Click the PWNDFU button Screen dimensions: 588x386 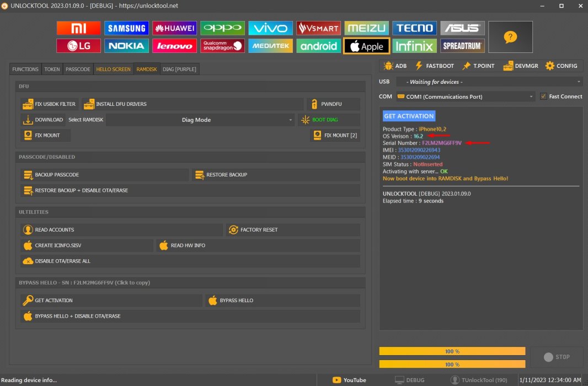click(x=333, y=104)
